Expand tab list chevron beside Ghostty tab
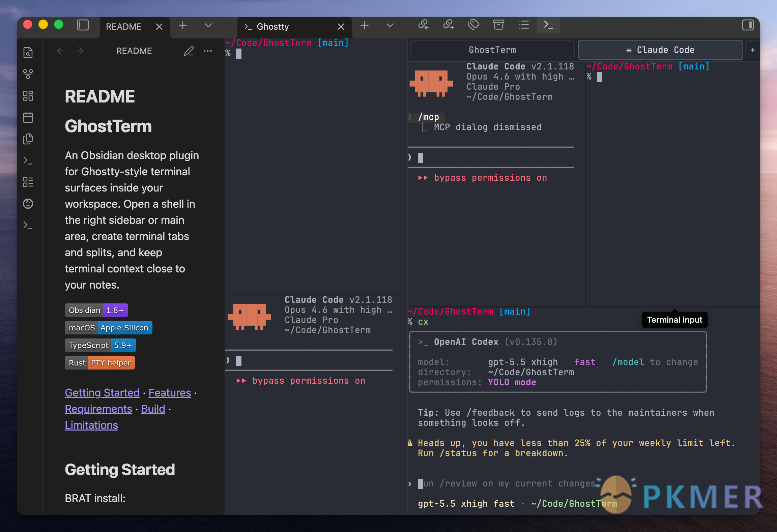Screen dimensions: 777x532 (390, 25)
